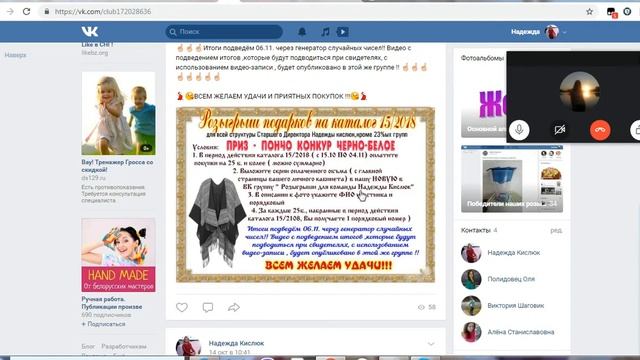Go forward in browser history
Viewport: 640px width, 360px height.
[10, 11]
